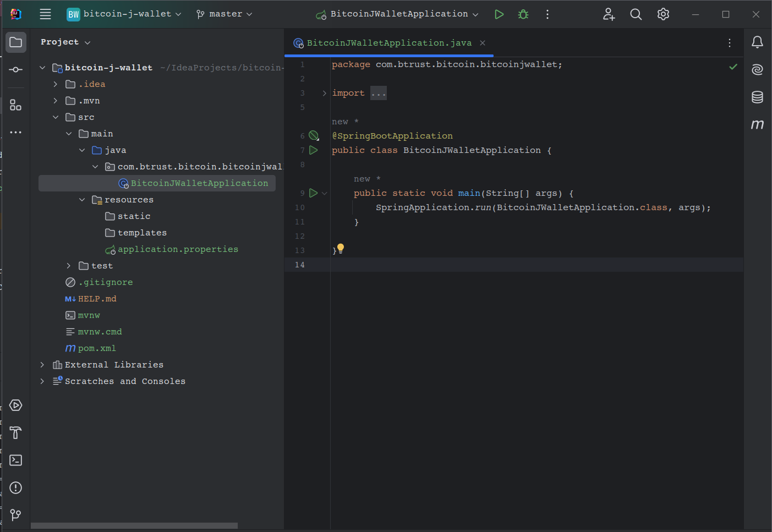772x532 pixels.
Task: Open the Maven tool window
Action: (x=757, y=124)
